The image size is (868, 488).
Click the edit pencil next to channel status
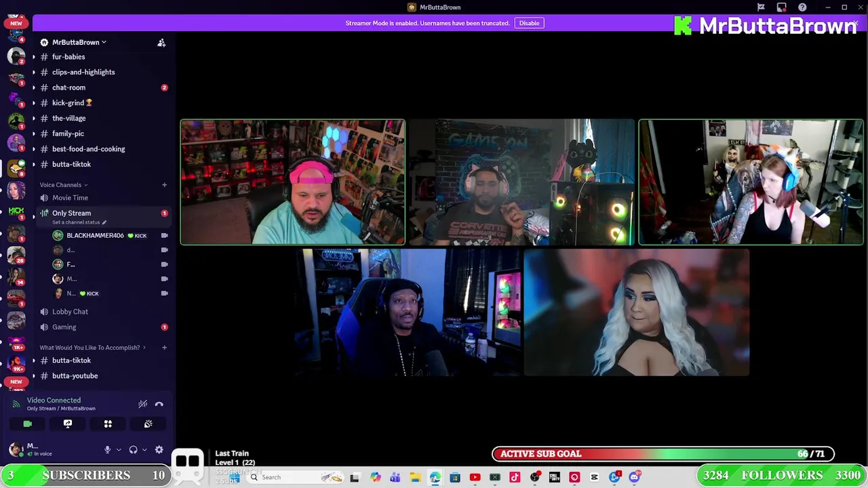pyautogui.click(x=104, y=222)
